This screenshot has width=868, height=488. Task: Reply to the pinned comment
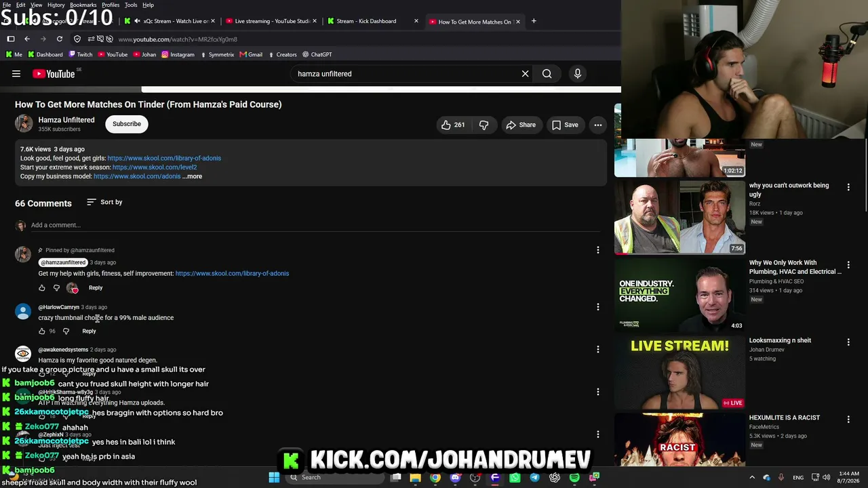pos(96,288)
